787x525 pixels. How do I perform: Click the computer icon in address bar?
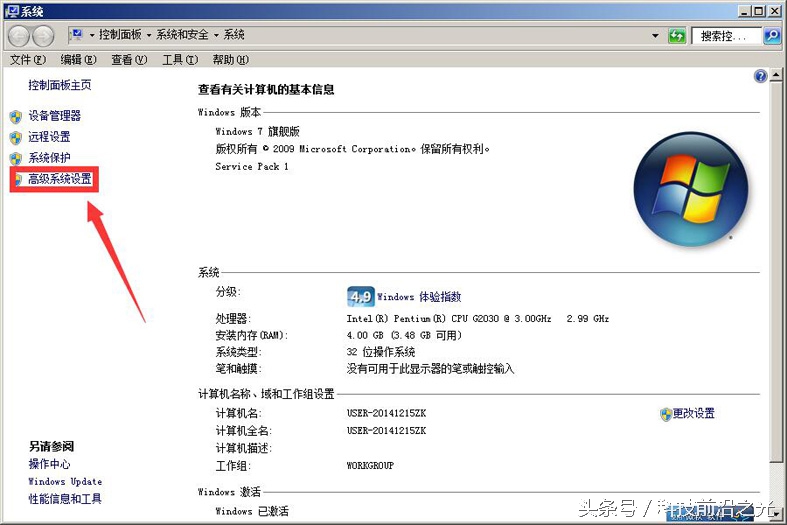pos(77,35)
